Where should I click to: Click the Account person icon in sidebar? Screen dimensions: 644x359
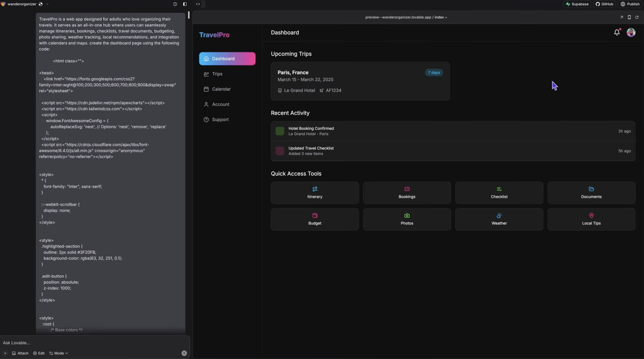tap(206, 104)
